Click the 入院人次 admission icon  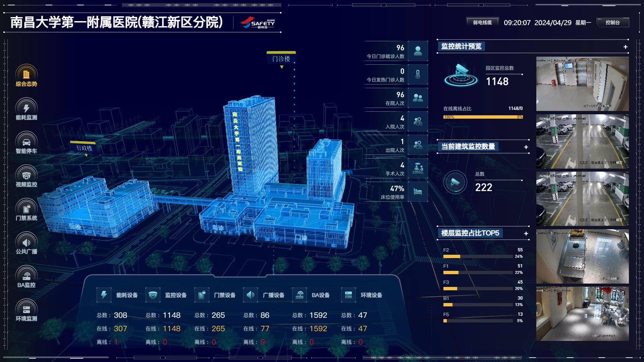(x=418, y=121)
